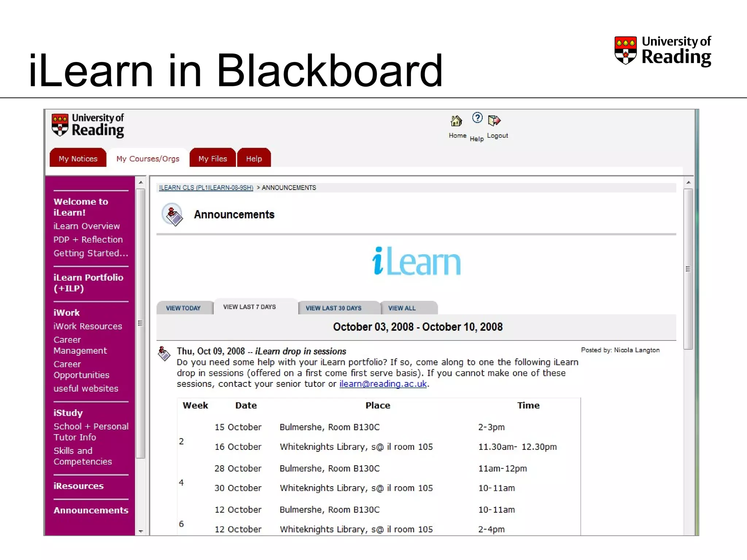The height and width of the screenshot is (560, 747).
Task: Click sidebar scrollbar down arrow
Action: click(141, 531)
